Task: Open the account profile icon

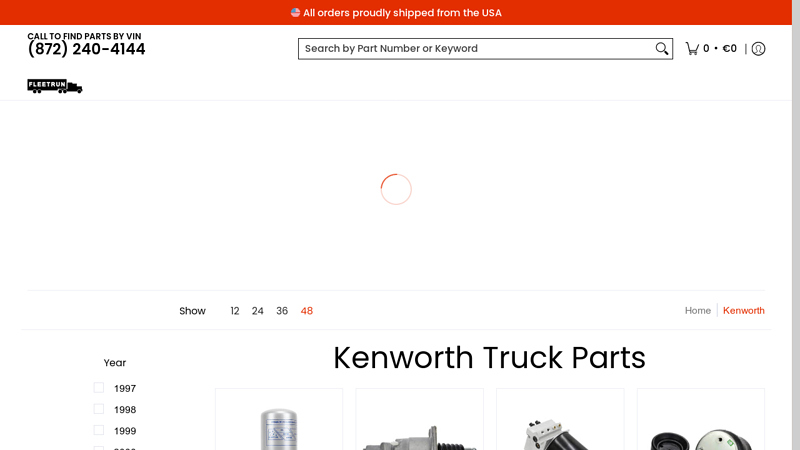Action: [x=758, y=48]
